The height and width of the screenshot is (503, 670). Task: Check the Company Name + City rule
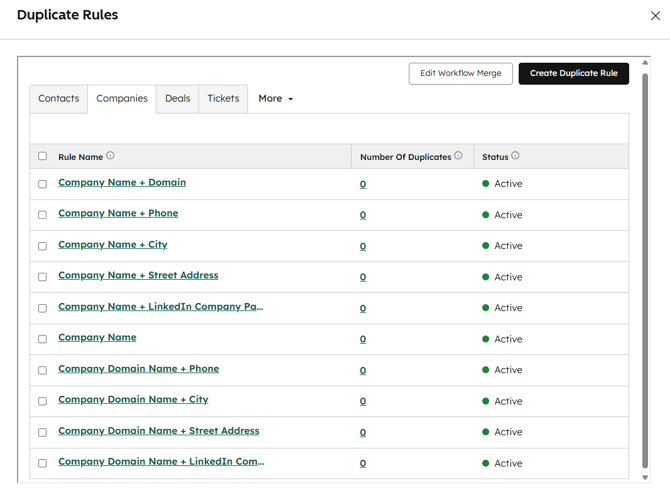tap(42, 246)
